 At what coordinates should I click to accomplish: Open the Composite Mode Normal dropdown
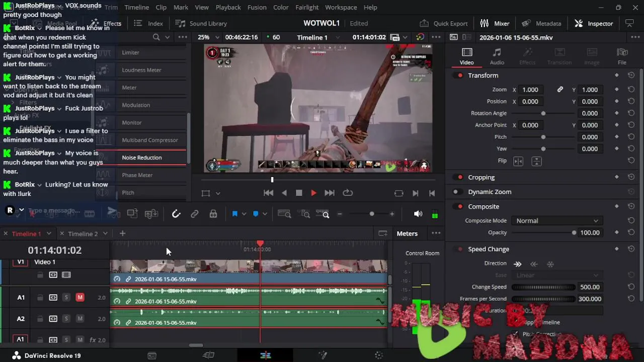(557, 221)
